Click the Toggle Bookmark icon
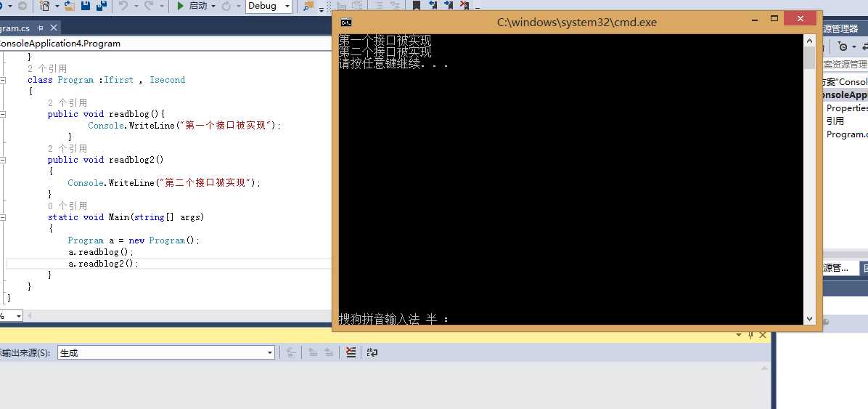 tap(417, 6)
